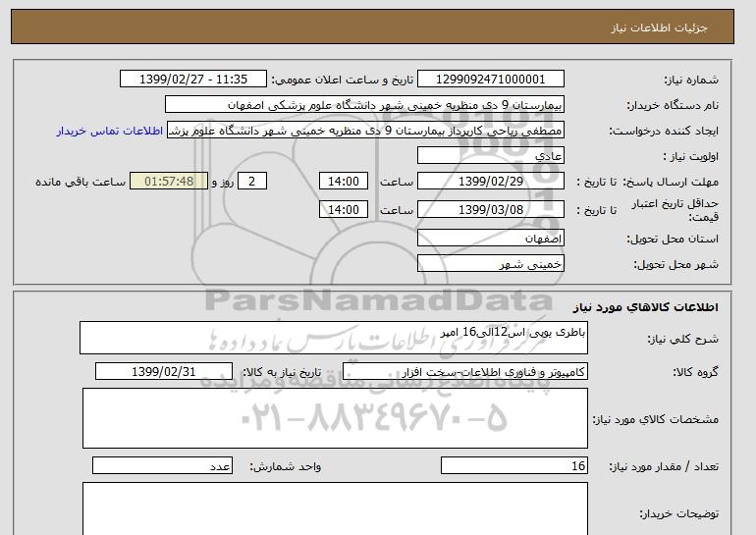This screenshot has width=756, height=535.
Task: Click the price validity date 1399/03/08
Action: pyautogui.click(x=490, y=210)
